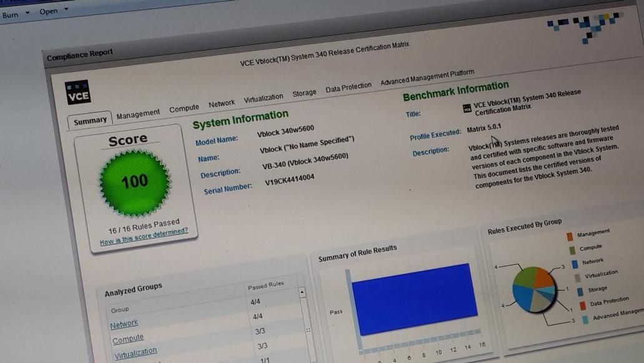Click the Passed Rules column header

click(266, 286)
